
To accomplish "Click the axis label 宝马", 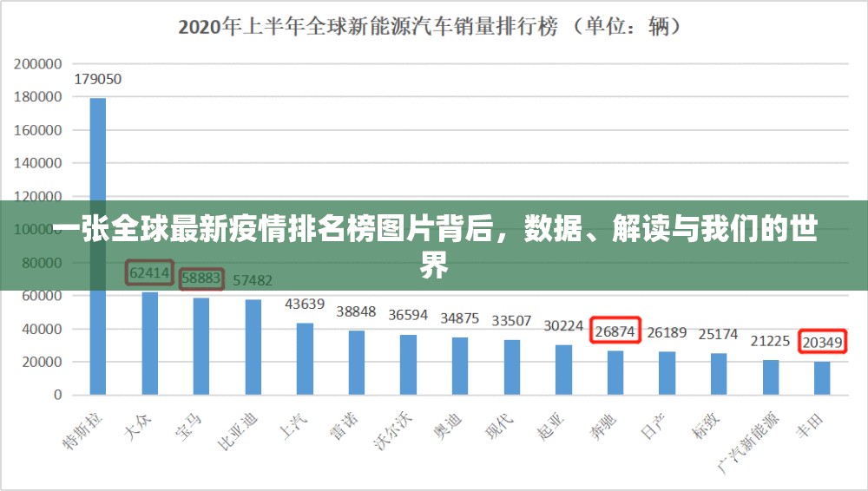I will pyautogui.click(x=188, y=427).
